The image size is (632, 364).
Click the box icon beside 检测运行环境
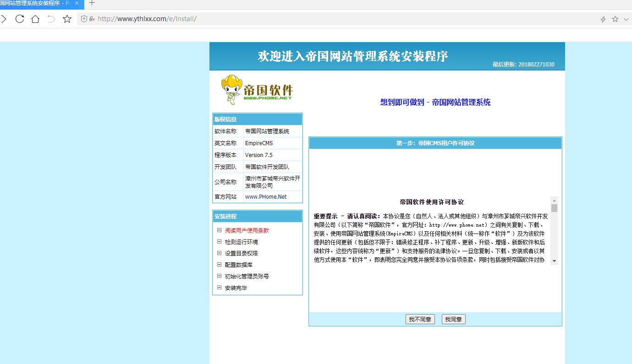[219, 242]
